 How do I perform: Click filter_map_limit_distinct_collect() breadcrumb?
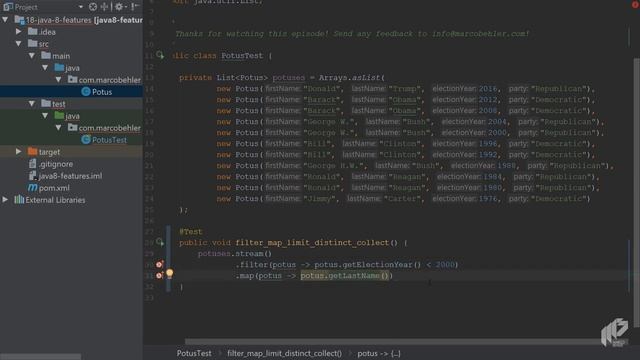[x=284, y=353]
